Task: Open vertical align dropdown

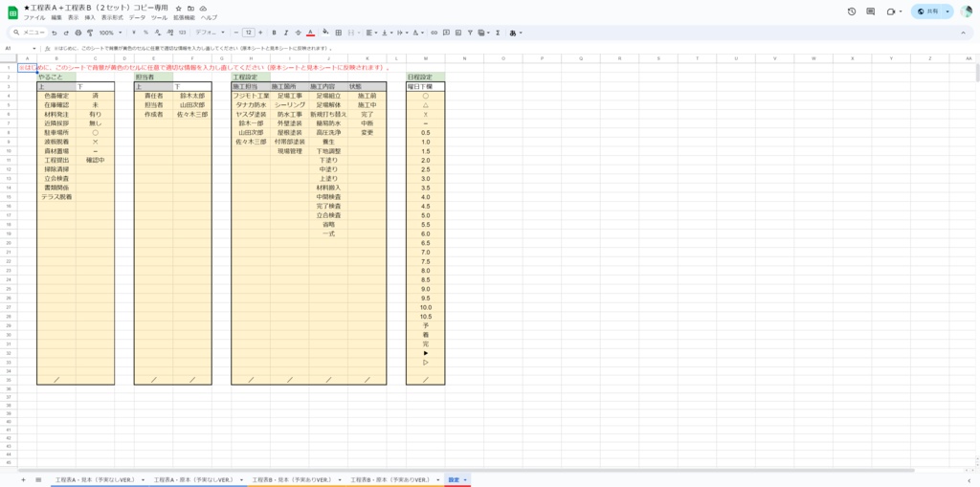Action: pos(387,33)
